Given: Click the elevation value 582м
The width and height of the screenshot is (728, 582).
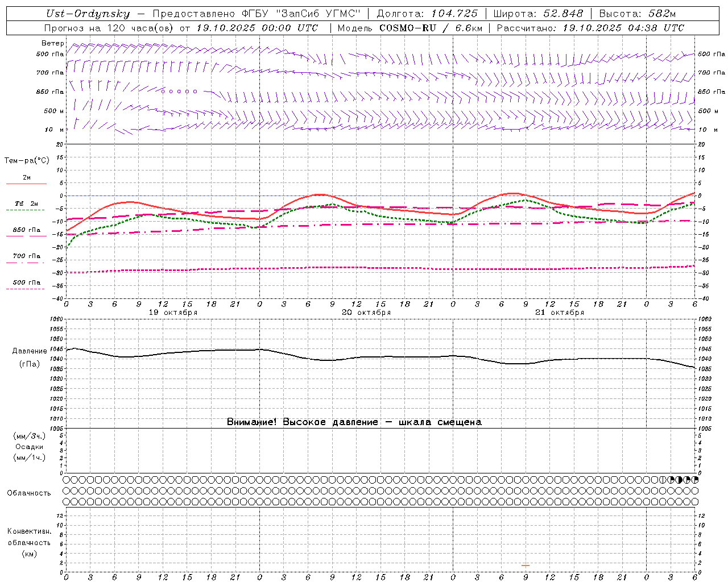Looking at the screenshot, I should (662, 14).
